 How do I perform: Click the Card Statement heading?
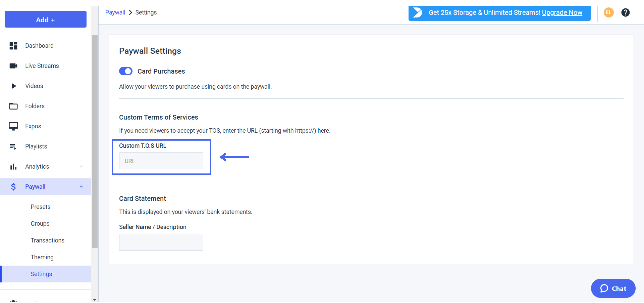(143, 198)
